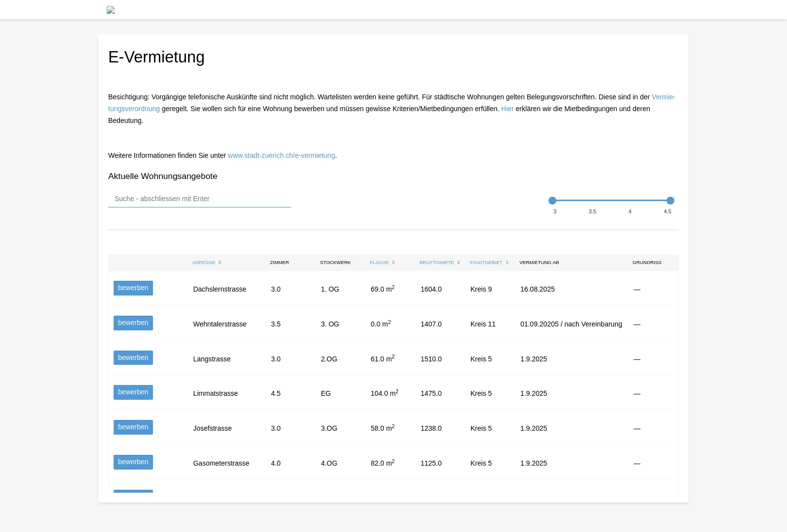Click the Stockwerk column header
Image resolution: width=787 pixels, height=532 pixels.
pos(335,263)
